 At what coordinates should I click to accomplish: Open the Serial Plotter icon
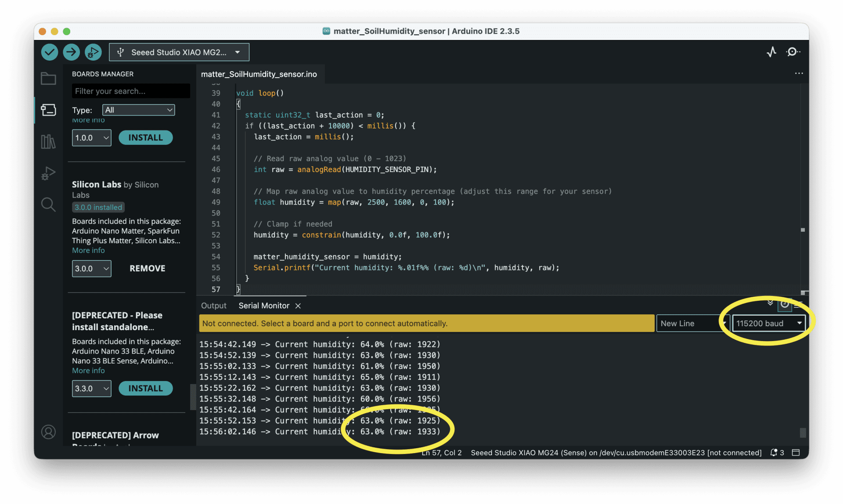771,52
